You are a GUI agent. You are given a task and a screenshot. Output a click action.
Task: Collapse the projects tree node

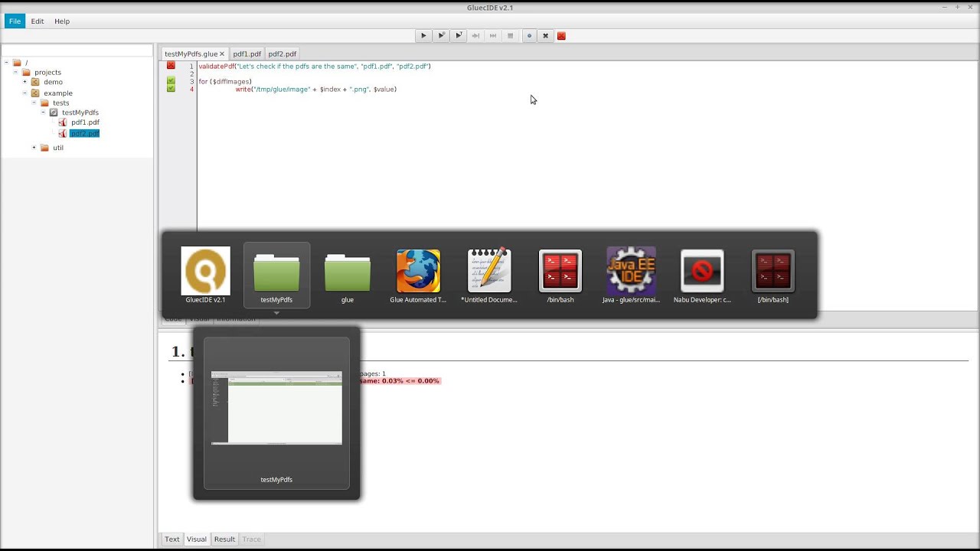point(15,72)
